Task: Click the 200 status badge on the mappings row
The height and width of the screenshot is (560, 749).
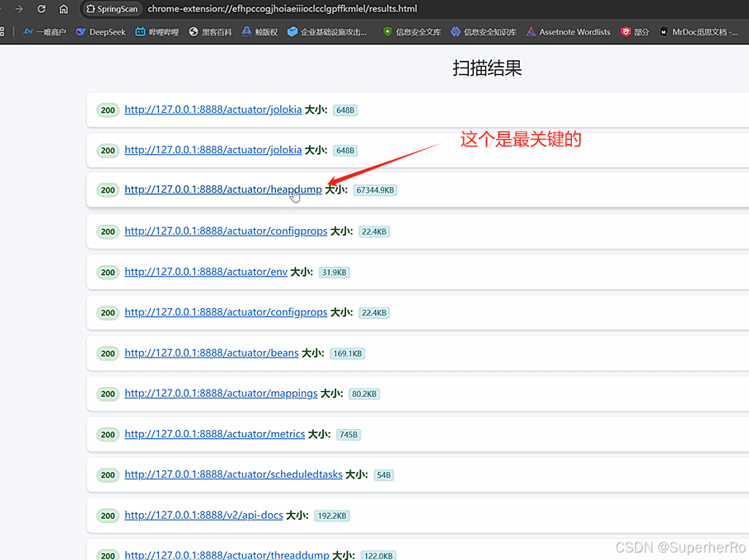Action: point(108,394)
